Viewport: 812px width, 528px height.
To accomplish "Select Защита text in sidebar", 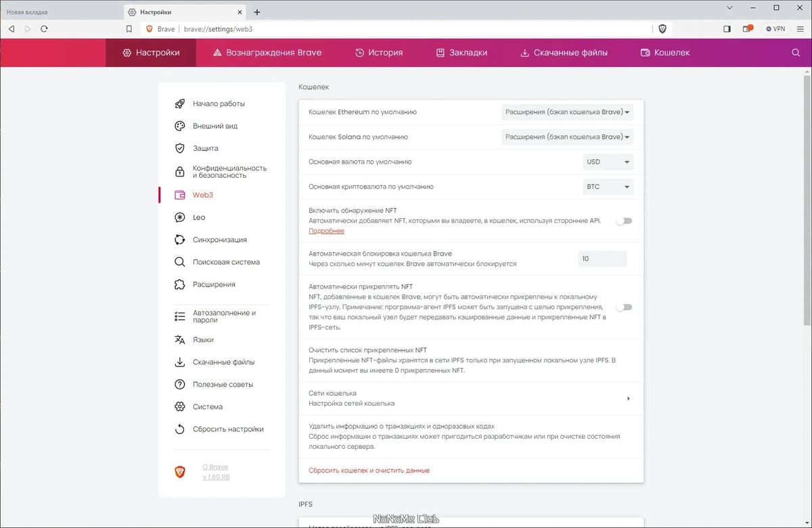I will 205,149.
